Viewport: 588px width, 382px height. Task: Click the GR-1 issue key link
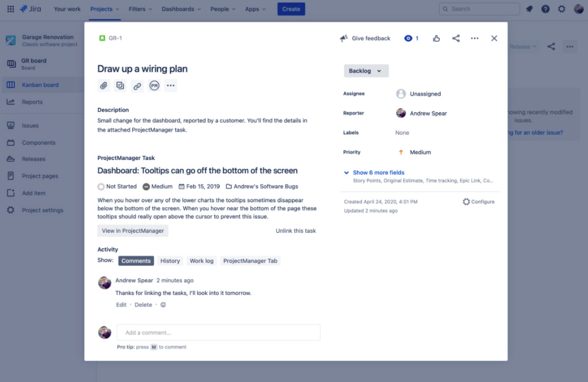tap(115, 38)
